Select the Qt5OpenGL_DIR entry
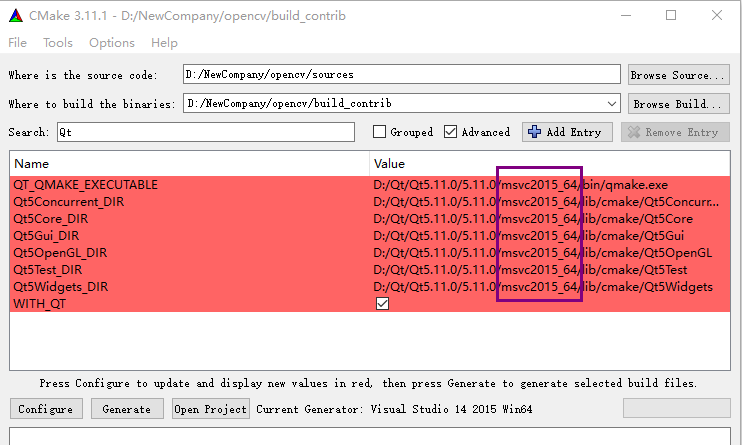Screen dimensions: 742x445 pos(60,253)
